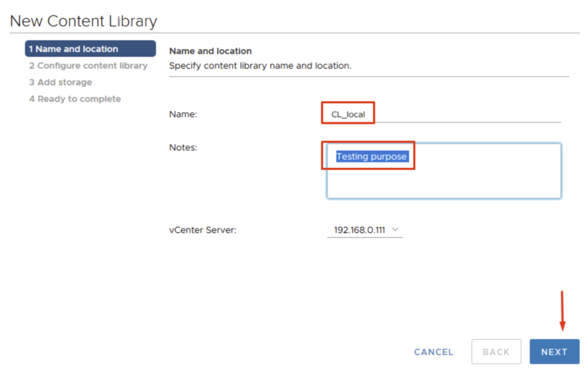Viewport: 588px width, 371px height.
Task: Click the 'Specify content library name and location.' text
Action: pos(260,65)
